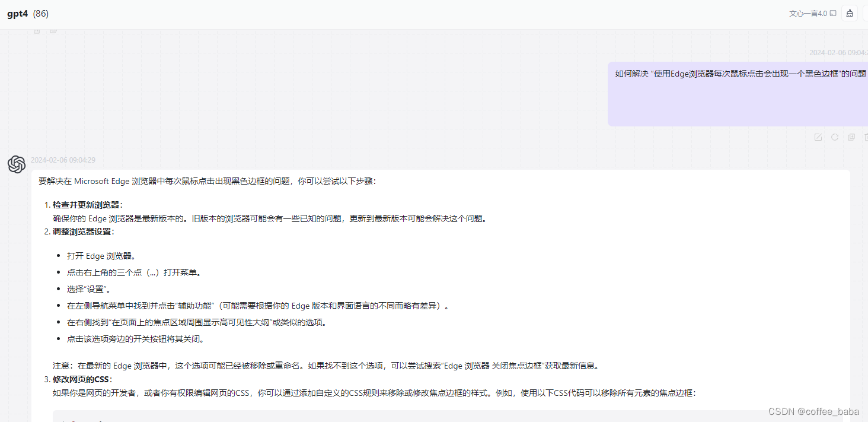868x422 pixels.
Task: Click the (86) message count
Action: (41, 14)
